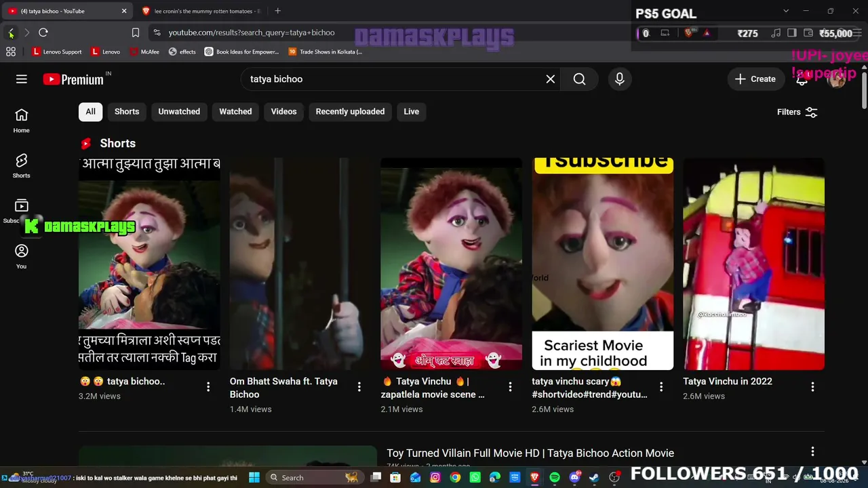Open the apps grid in bookmarks bar
The width and height of the screenshot is (868, 488).
tap(11, 52)
